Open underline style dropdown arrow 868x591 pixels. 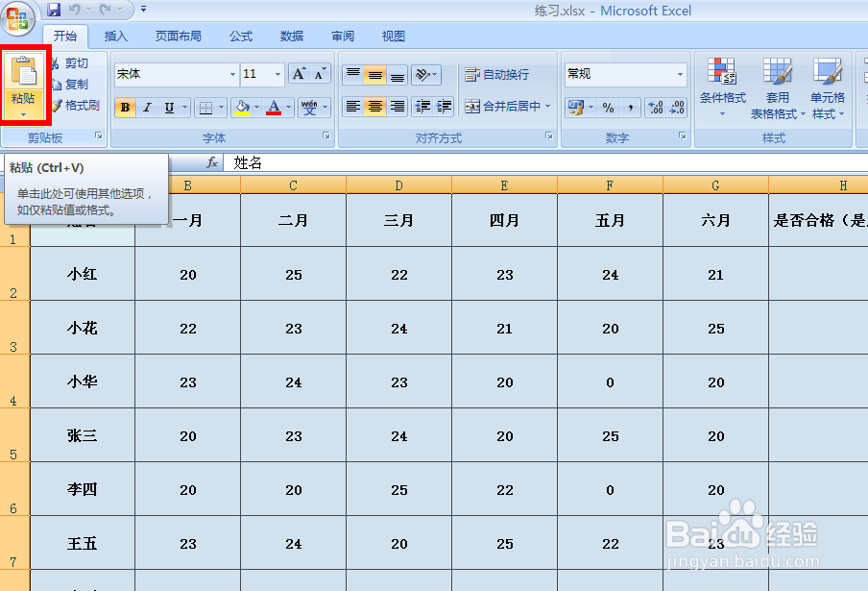[x=185, y=108]
